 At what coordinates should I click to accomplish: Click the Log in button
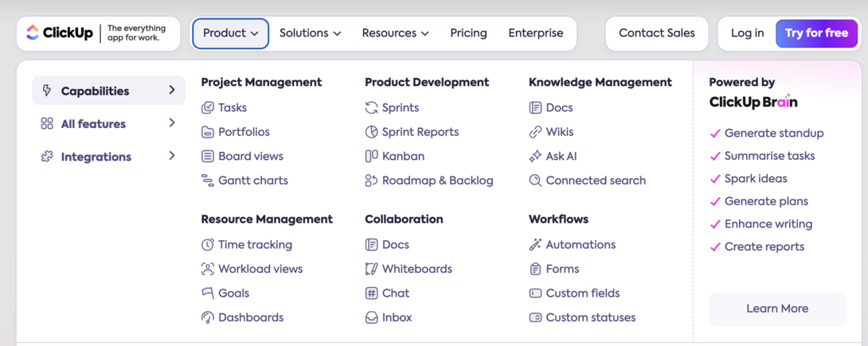pyautogui.click(x=747, y=33)
